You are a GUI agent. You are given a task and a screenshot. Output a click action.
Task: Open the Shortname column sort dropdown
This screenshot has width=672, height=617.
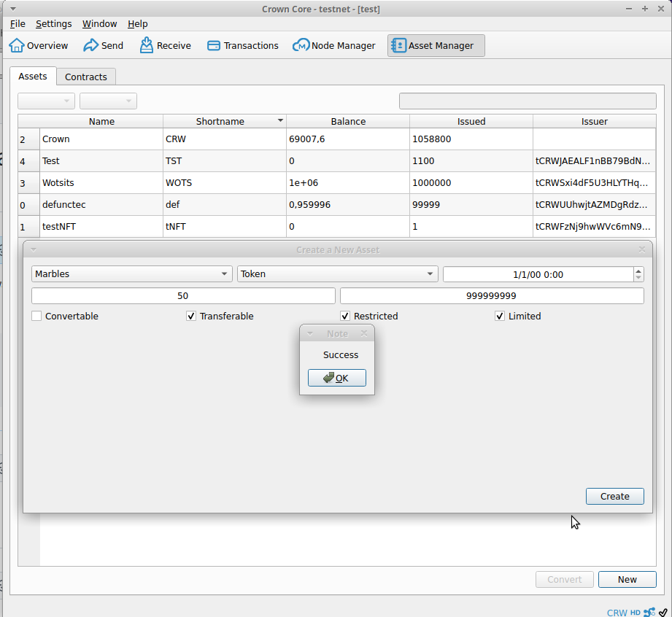[x=279, y=120]
